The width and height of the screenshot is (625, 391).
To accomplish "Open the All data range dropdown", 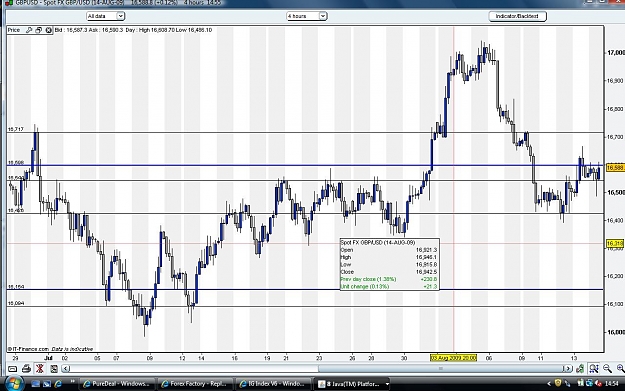I will 106,16.
